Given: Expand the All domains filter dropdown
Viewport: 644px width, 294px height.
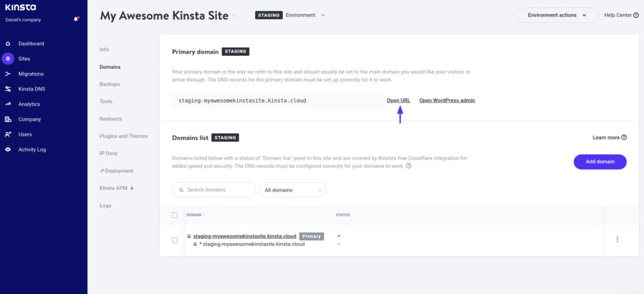Looking at the screenshot, I should (x=292, y=190).
